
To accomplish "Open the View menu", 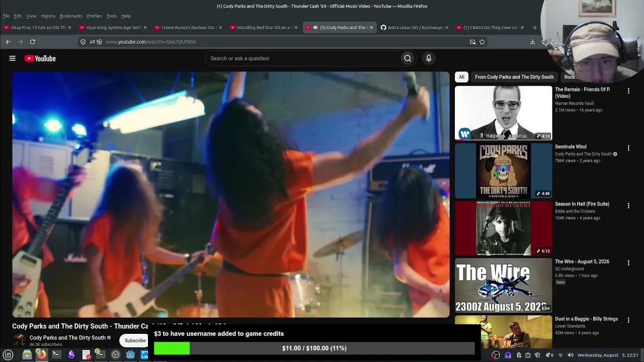I will coord(31,16).
